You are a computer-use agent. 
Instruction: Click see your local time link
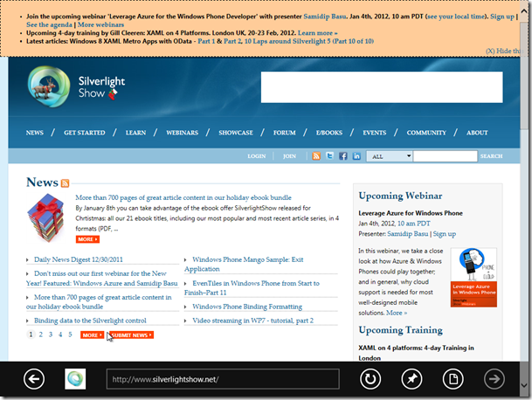pos(456,17)
